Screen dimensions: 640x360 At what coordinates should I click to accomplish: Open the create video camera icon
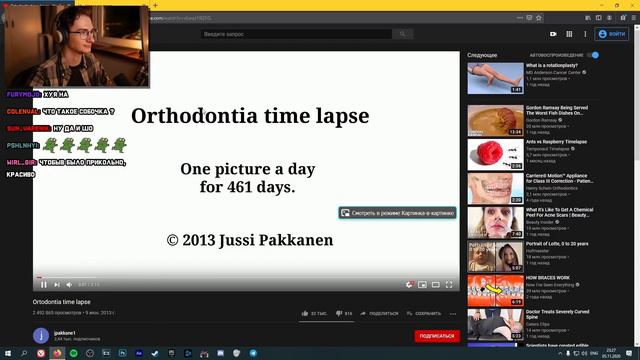pyautogui.click(x=553, y=34)
